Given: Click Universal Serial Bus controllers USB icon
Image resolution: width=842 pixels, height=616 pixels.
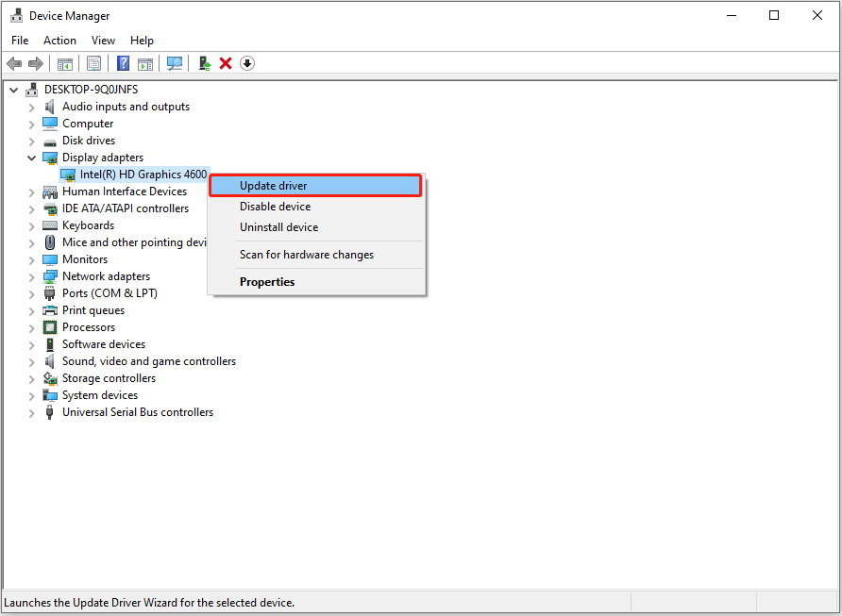Looking at the screenshot, I should tap(50, 412).
